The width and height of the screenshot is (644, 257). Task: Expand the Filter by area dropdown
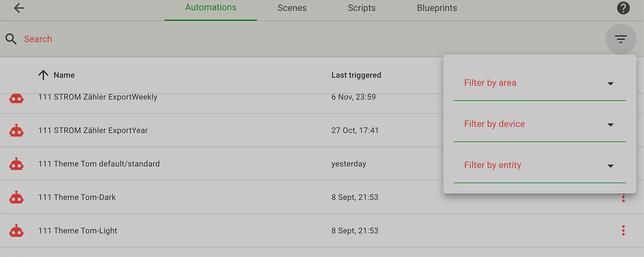pos(540,83)
